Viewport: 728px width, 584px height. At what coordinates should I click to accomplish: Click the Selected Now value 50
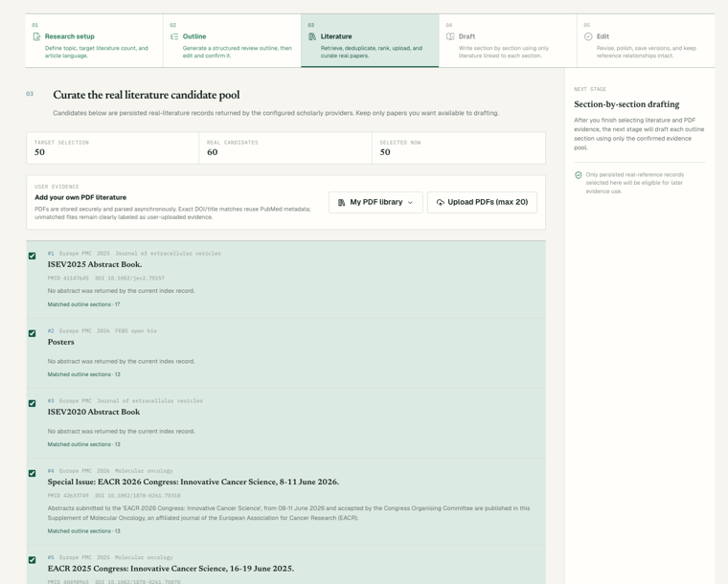pos(385,152)
